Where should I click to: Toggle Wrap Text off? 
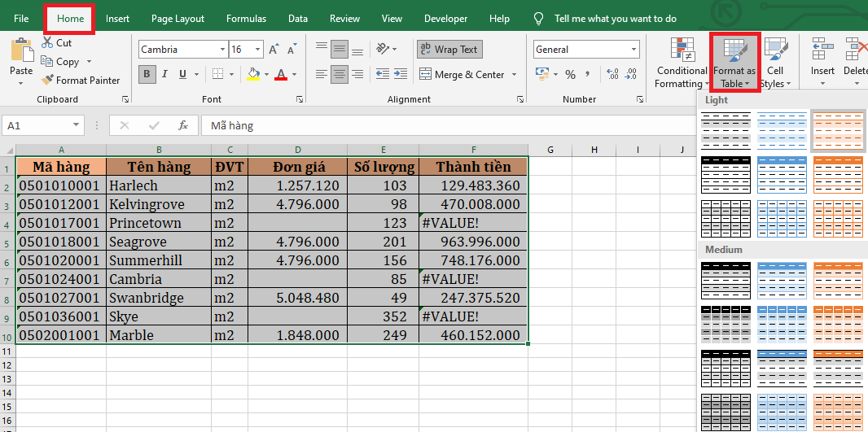click(449, 50)
